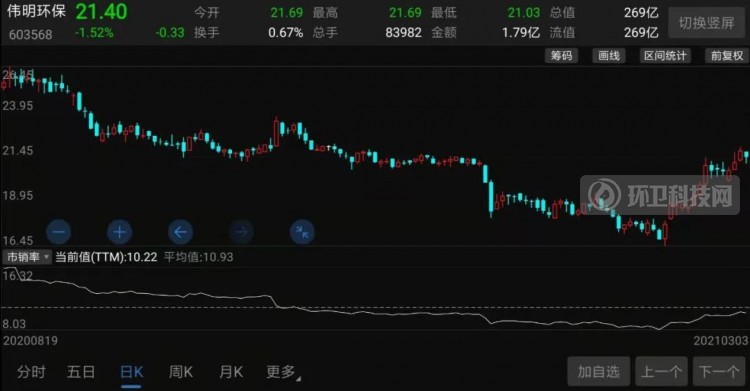The height and width of the screenshot is (391, 750).
Task: Tap the 当前值(TTM):10.22 label
Action: [x=106, y=257]
